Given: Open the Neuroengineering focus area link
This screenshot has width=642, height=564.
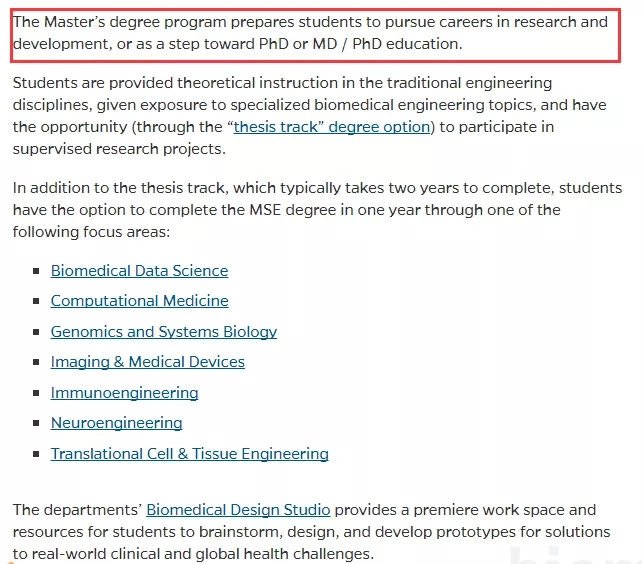Looking at the screenshot, I should pos(117,423).
